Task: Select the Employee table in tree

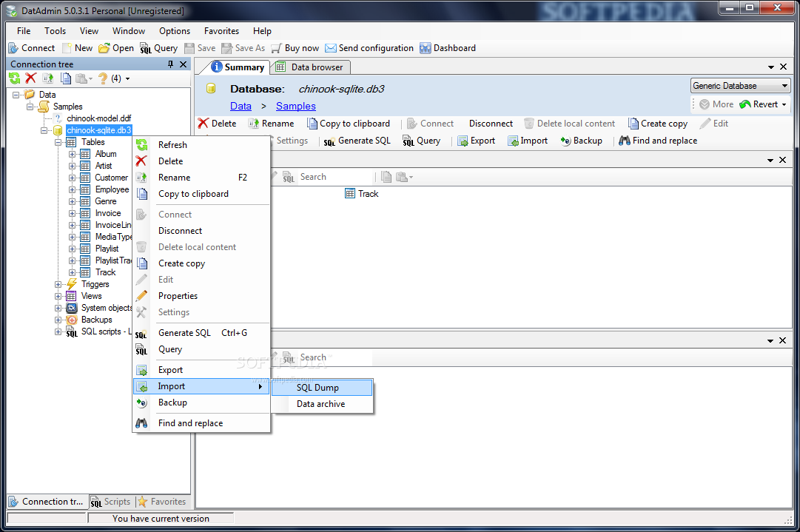Action: (x=112, y=189)
